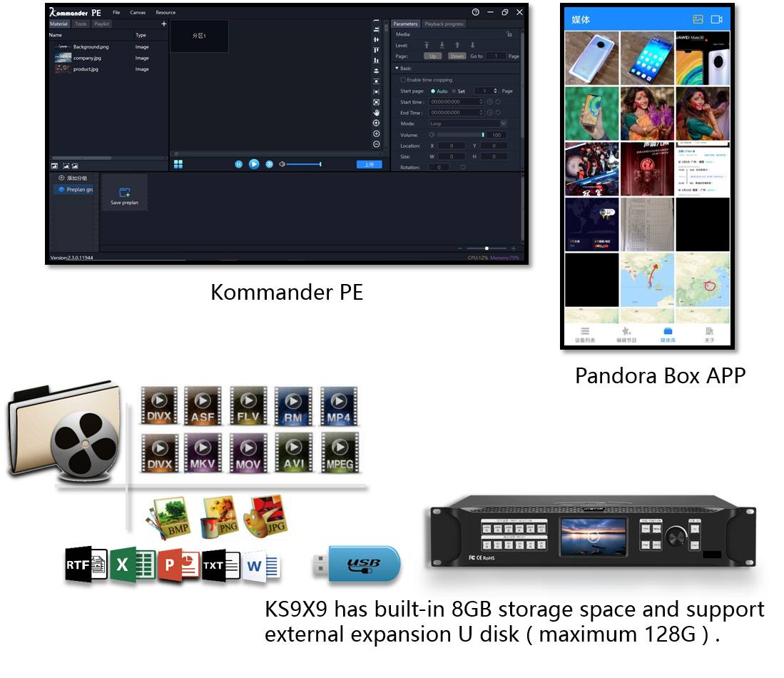The width and height of the screenshot is (784, 678).
Task: Adjust the Start page stepper arrows
Action: point(496,91)
